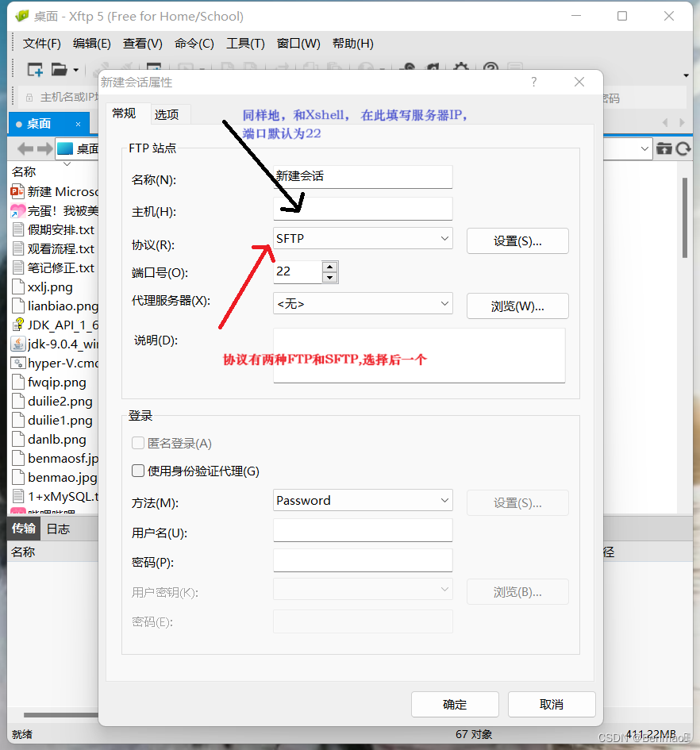This screenshot has width=700, height=750.
Task: Click the text file icon of 假期安排.txt
Action: click(x=18, y=229)
